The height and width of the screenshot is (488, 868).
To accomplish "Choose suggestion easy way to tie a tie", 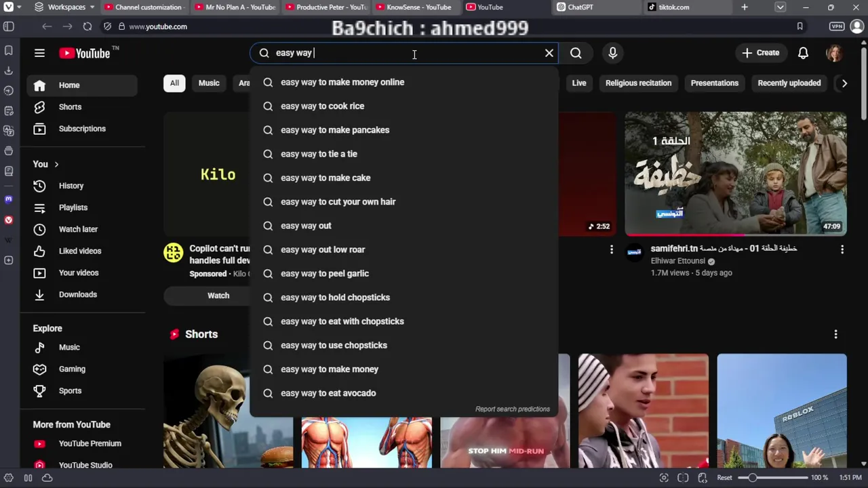I will [403, 154].
